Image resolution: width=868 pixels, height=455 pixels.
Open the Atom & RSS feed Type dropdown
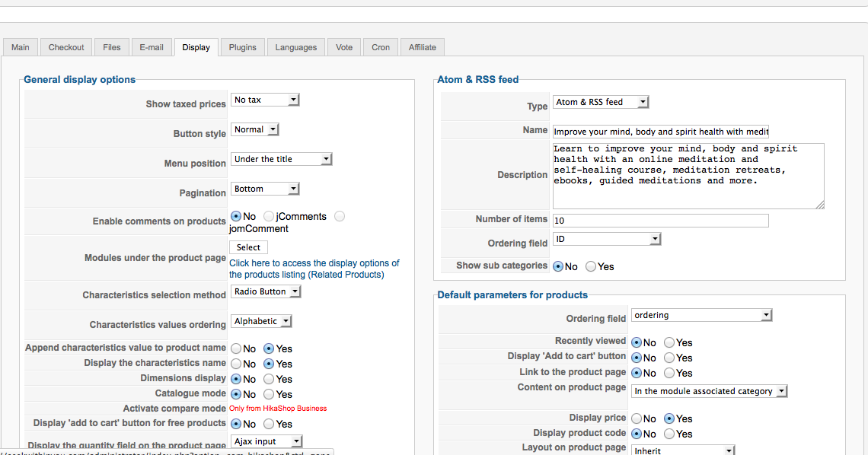601,102
